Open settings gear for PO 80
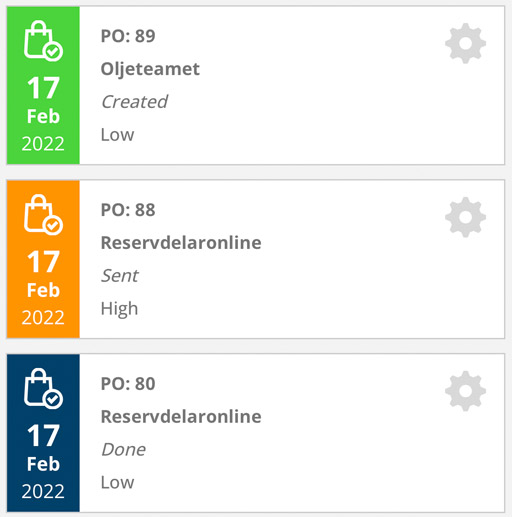This screenshot has width=512, height=517. tap(465, 391)
